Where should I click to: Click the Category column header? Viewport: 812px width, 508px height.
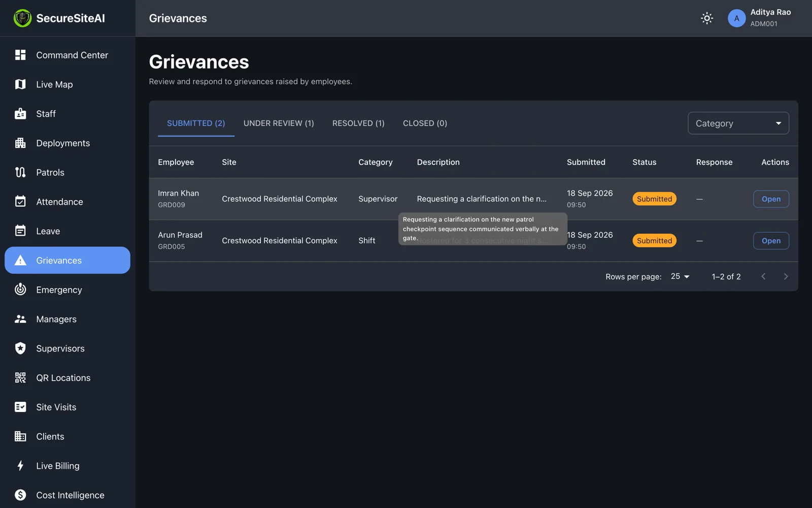tap(376, 162)
